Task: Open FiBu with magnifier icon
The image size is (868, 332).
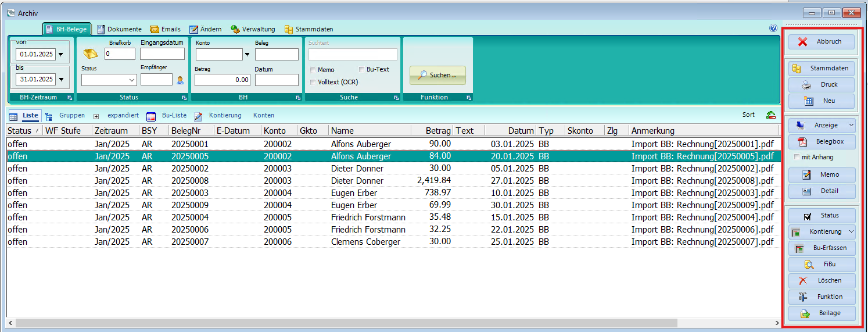Action: pyautogui.click(x=822, y=264)
